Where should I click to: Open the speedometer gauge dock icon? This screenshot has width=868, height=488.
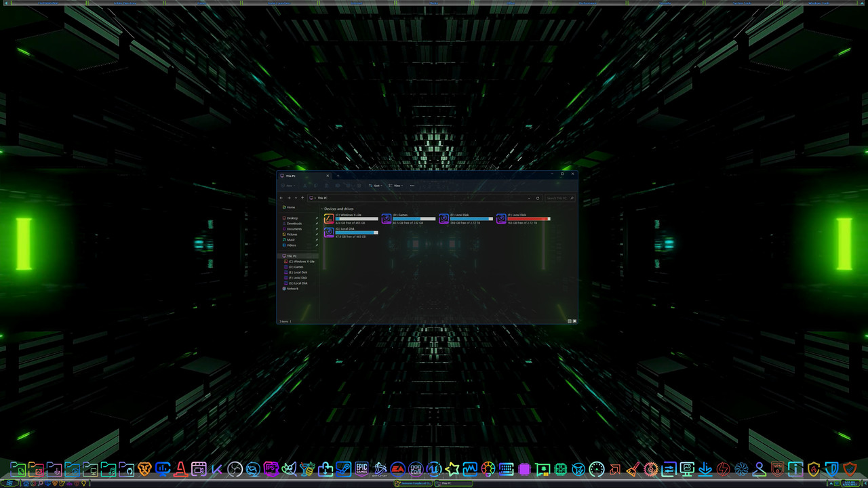[597, 468]
